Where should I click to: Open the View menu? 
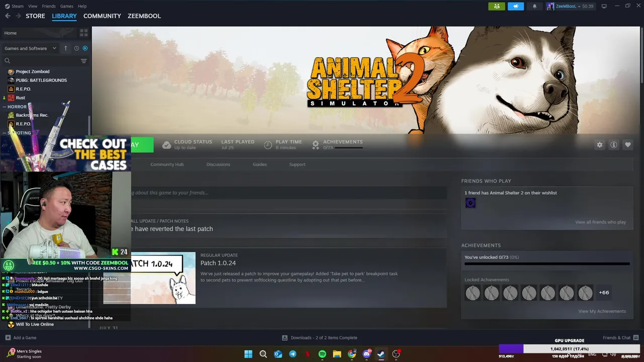pyautogui.click(x=33, y=6)
